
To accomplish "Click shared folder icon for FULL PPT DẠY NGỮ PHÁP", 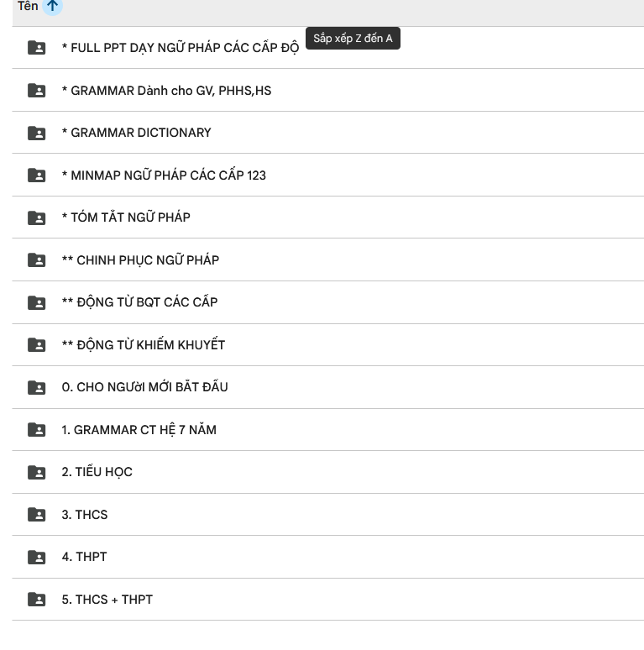I will click(x=37, y=48).
